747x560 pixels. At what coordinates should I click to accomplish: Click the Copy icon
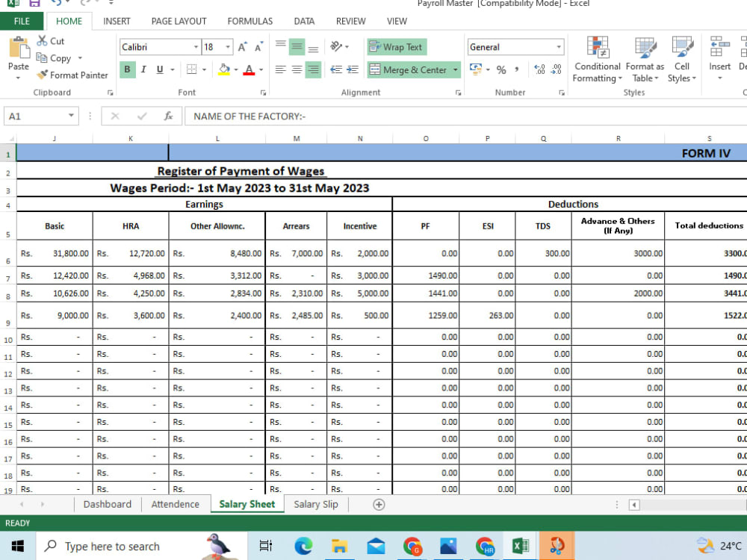42,57
